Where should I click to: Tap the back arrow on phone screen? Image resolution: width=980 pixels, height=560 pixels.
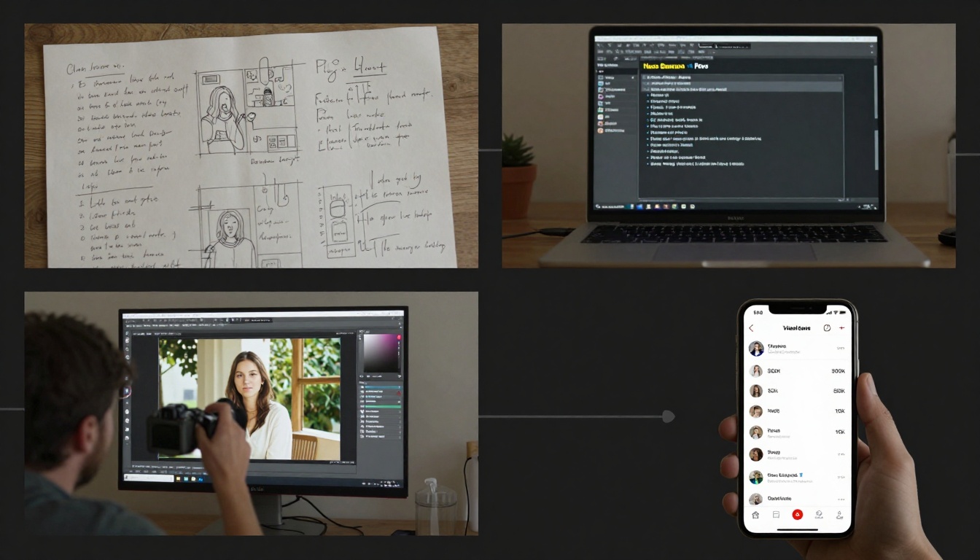tap(751, 327)
